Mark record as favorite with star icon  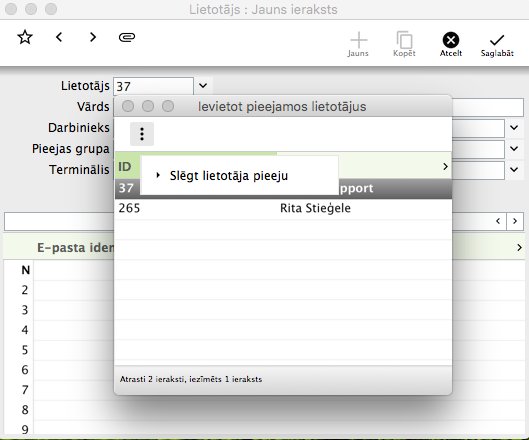25,37
